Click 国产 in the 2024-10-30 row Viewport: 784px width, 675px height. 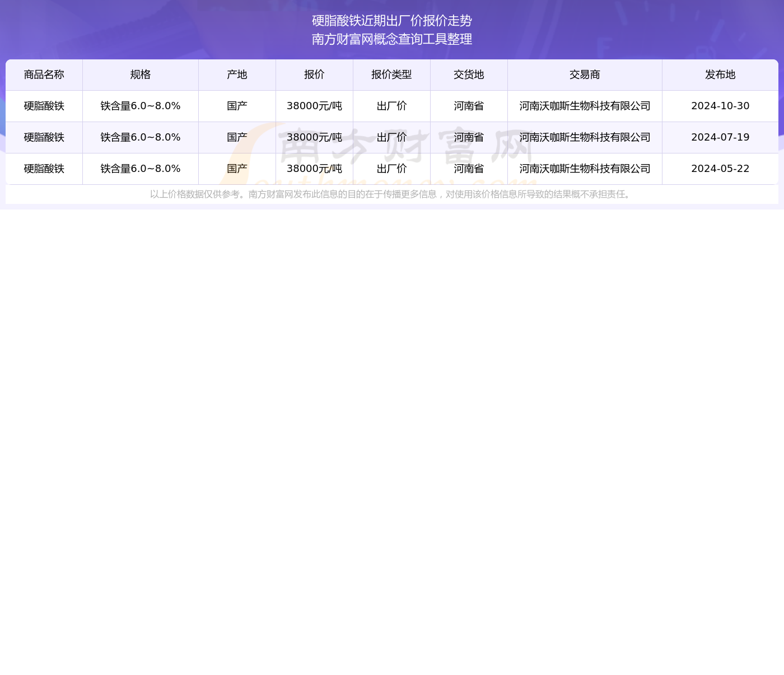pyautogui.click(x=237, y=106)
